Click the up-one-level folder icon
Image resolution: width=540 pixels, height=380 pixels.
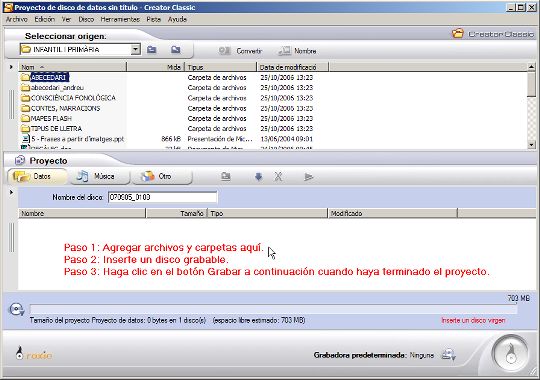point(152,50)
